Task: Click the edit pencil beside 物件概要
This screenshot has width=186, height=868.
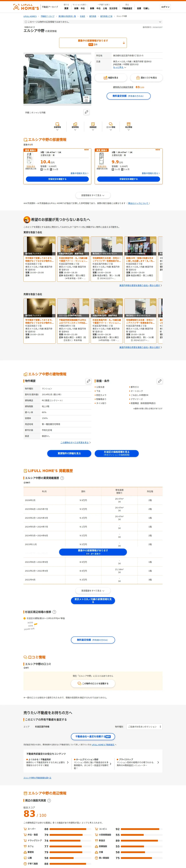Action: pyautogui.click(x=89, y=381)
